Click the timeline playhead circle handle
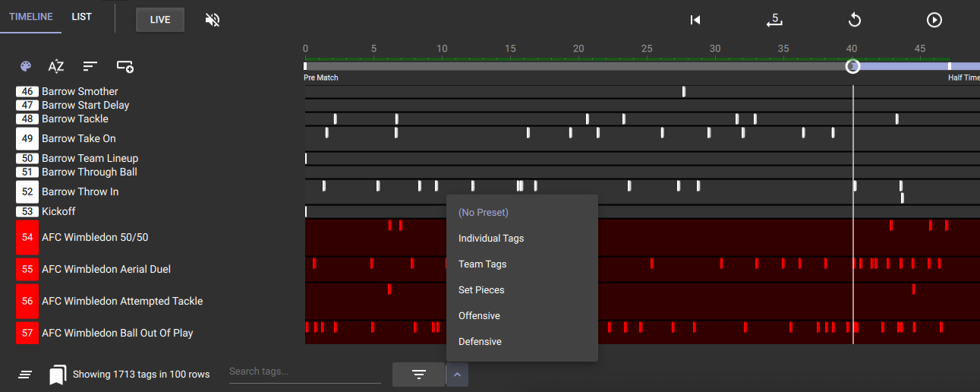Screen dimensions: 980x392 click(x=852, y=66)
